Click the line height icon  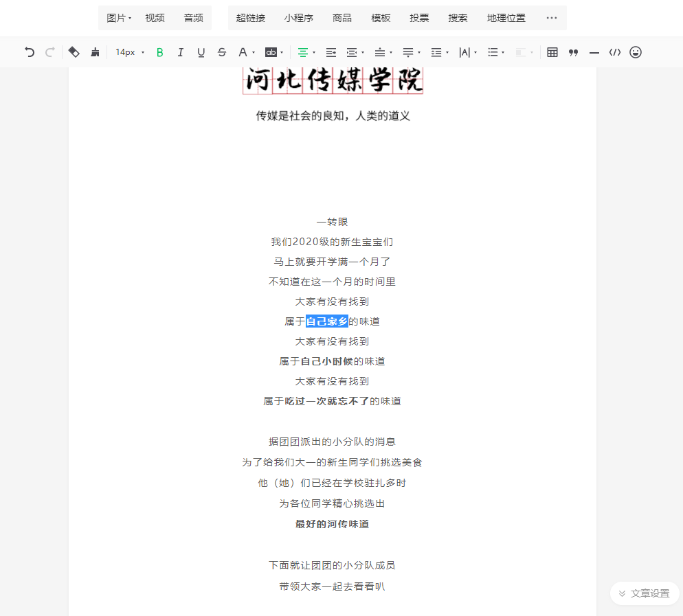click(436, 53)
